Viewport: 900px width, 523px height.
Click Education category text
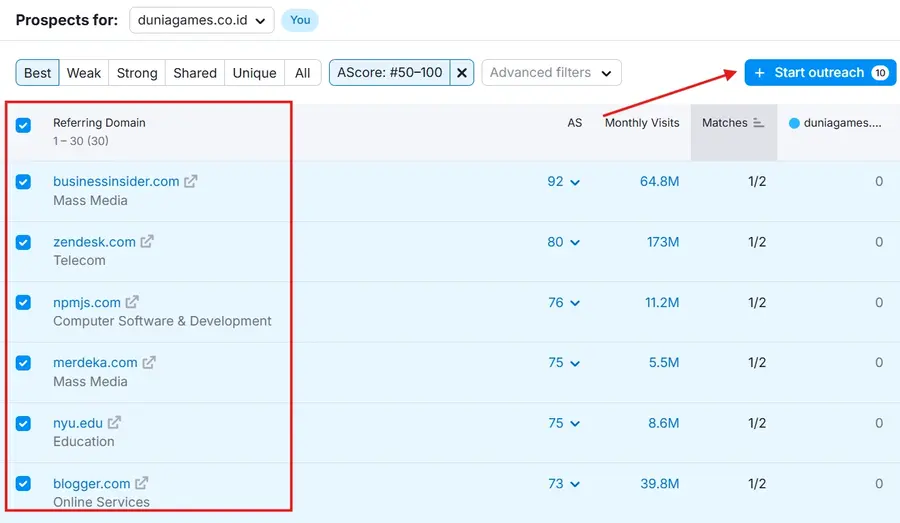click(x=84, y=441)
